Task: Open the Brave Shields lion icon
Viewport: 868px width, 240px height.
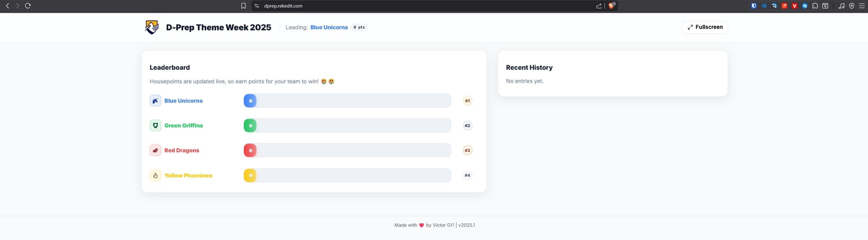Action: click(x=612, y=5)
